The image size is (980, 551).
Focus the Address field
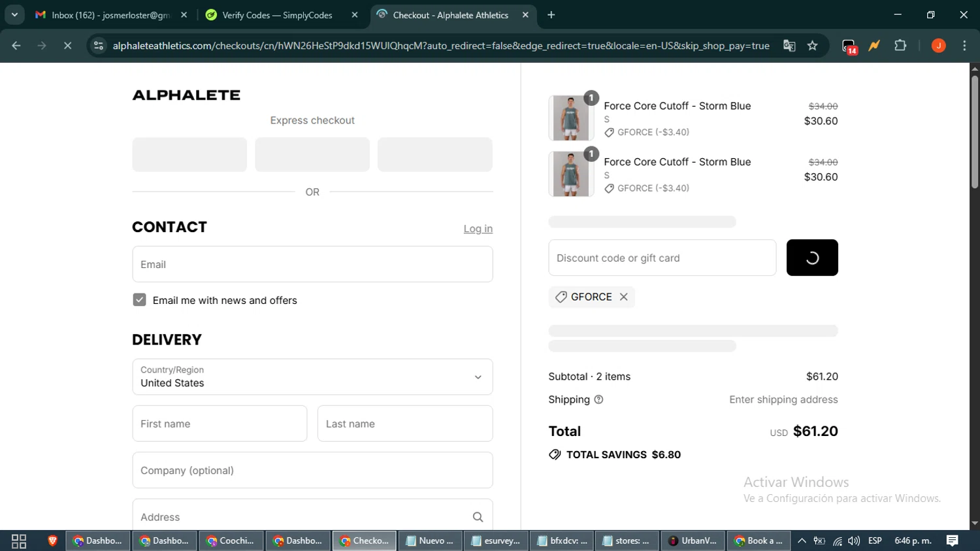[x=312, y=516]
